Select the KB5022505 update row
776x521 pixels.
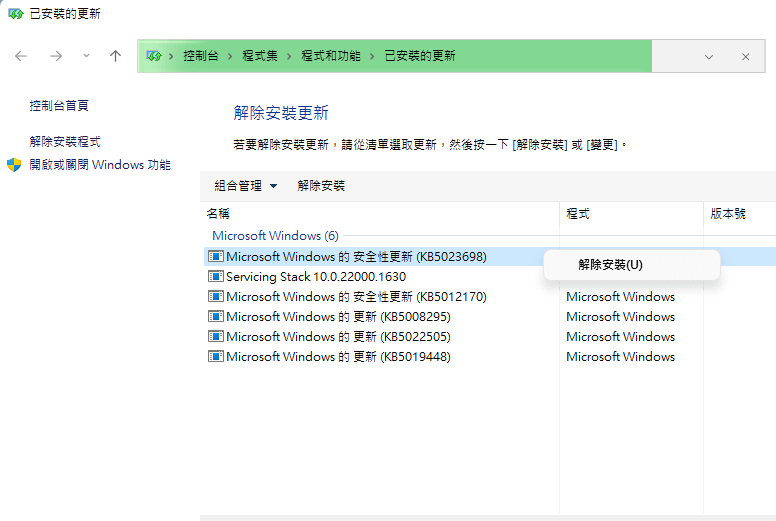coord(490,336)
